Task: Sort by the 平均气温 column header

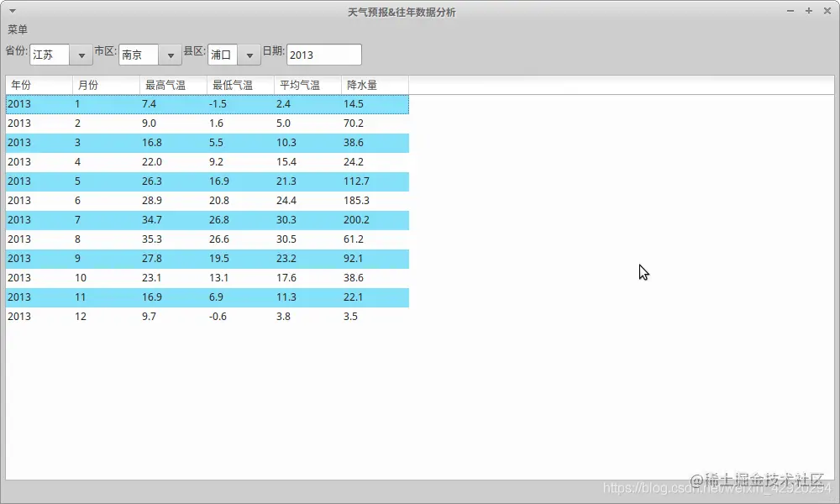Action: click(308, 85)
